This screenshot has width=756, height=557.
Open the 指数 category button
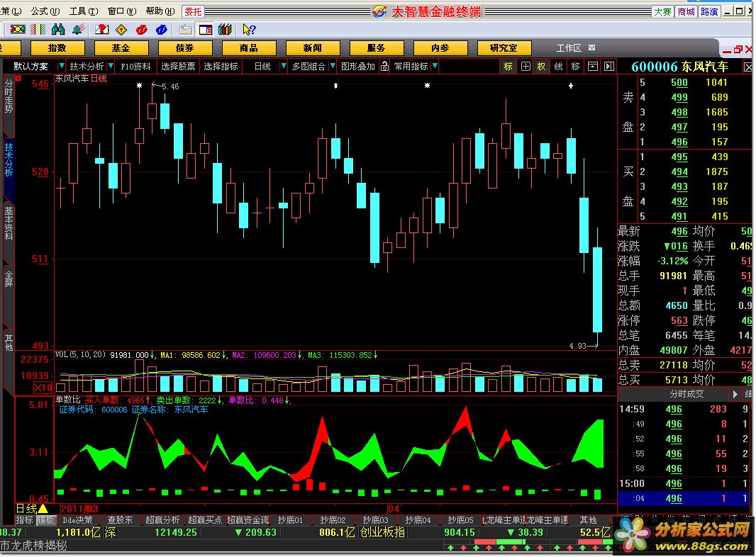pos(57,47)
